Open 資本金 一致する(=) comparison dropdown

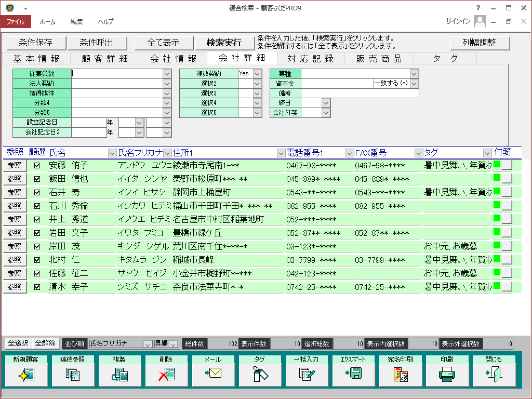(x=414, y=84)
